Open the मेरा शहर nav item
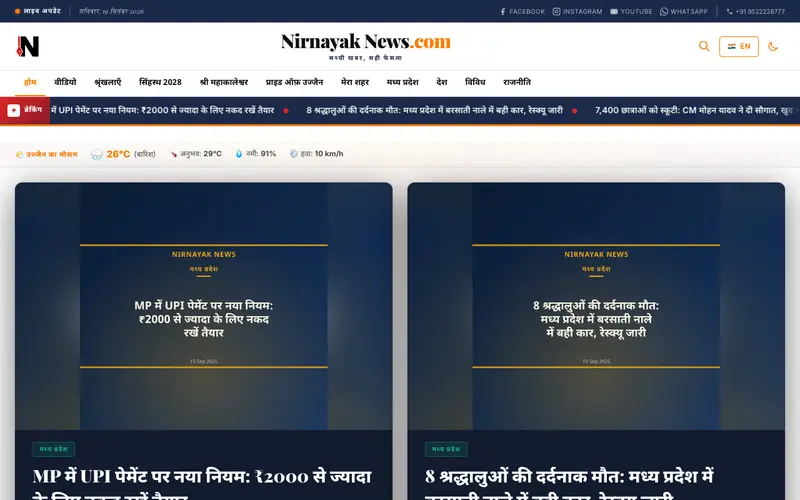This screenshot has width=800, height=500. click(355, 82)
